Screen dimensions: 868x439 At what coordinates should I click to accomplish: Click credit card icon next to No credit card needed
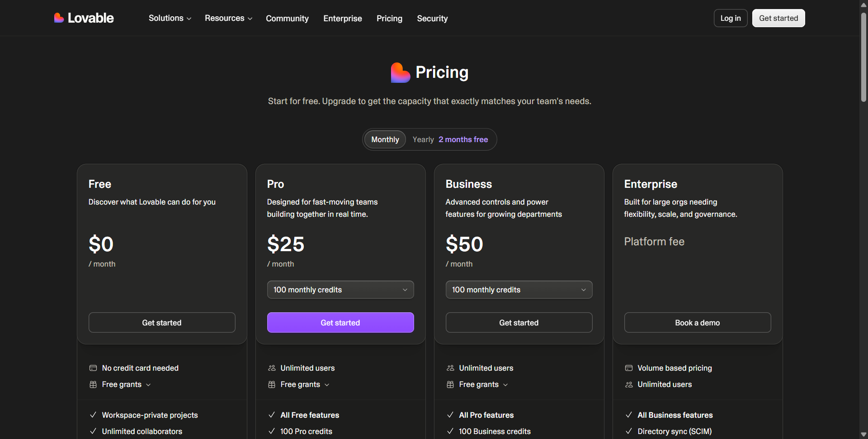[93, 368]
